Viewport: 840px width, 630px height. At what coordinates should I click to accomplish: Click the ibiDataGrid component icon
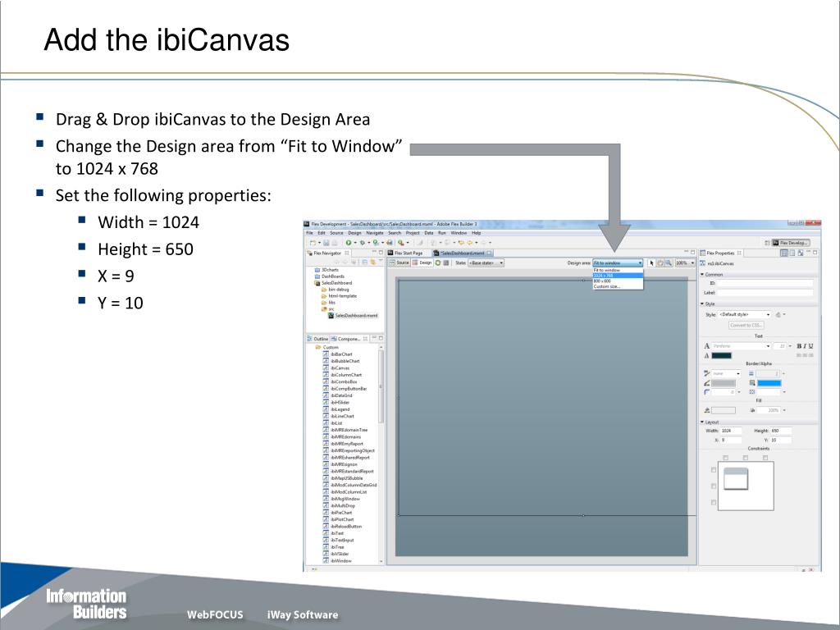click(326, 395)
